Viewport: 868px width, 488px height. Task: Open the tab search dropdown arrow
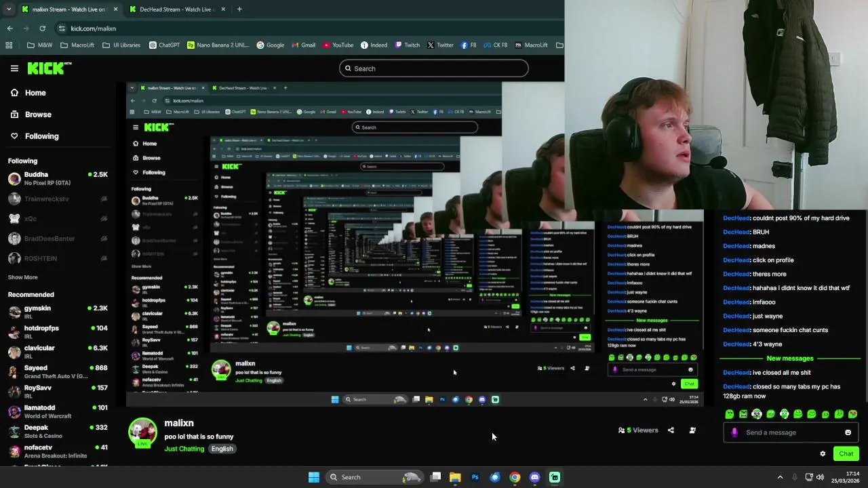[8, 9]
